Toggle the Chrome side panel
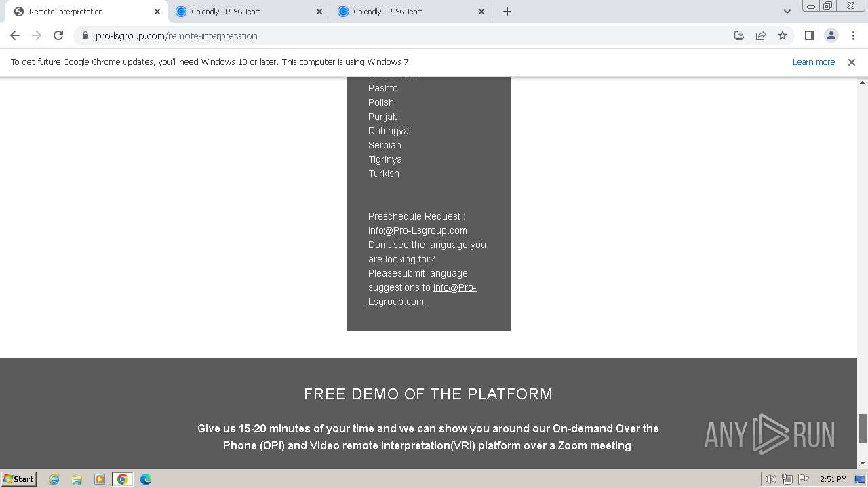The image size is (868, 488). [809, 35]
